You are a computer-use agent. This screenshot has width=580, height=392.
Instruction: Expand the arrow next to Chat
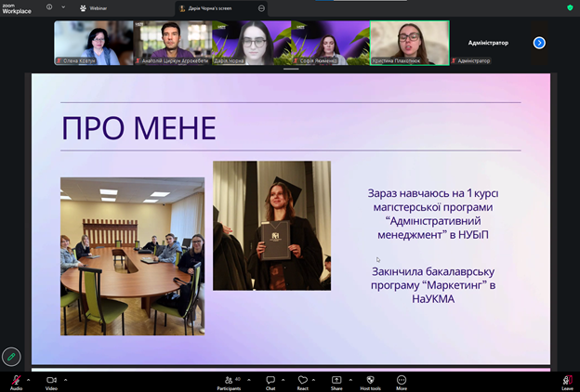(x=283, y=379)
